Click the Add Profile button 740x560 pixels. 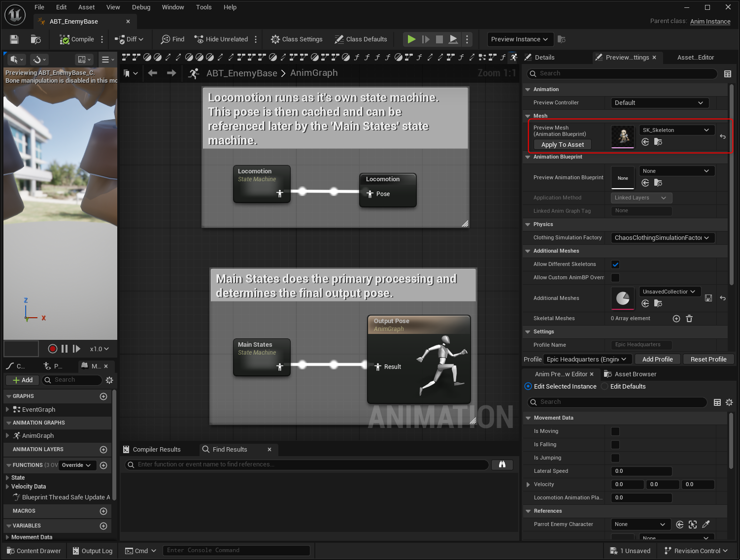tap(657, 360)
